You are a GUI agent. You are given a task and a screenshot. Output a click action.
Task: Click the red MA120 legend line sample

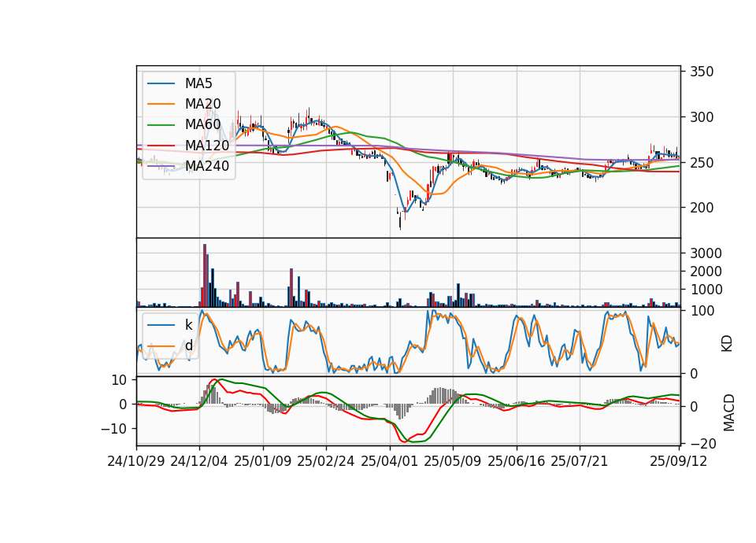[161, 145]
